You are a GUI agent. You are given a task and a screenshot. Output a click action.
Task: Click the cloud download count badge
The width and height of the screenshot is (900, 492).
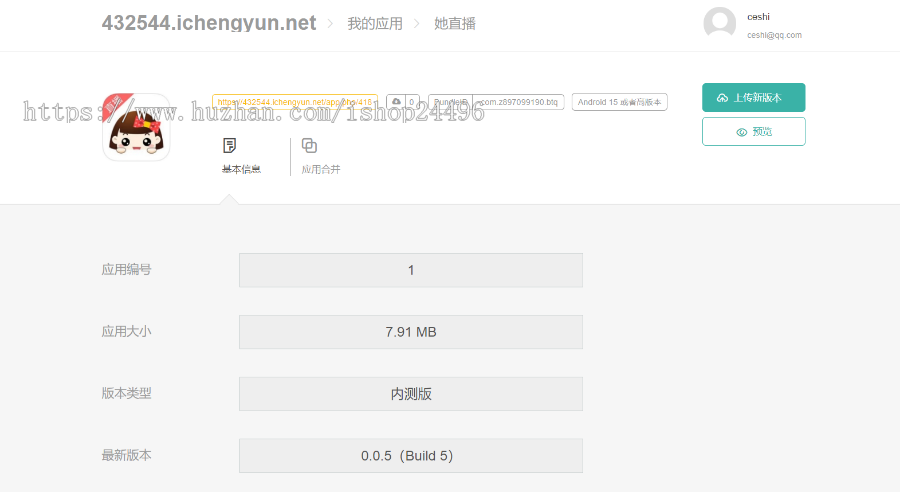pyautogui.click(x=403, y=102)
